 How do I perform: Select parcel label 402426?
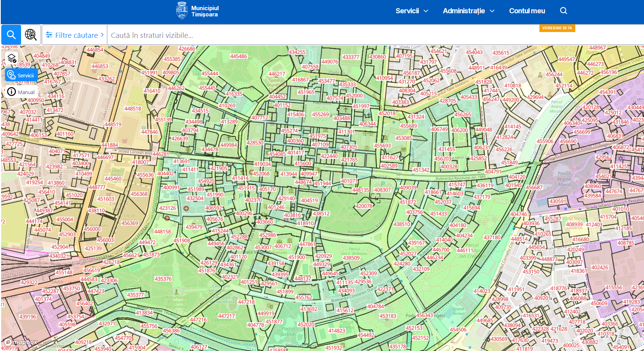[x=600, y=267]
